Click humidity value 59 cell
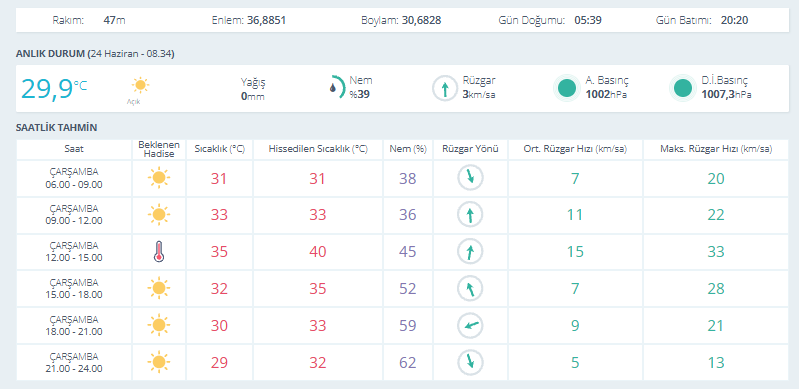 point(408,325)
